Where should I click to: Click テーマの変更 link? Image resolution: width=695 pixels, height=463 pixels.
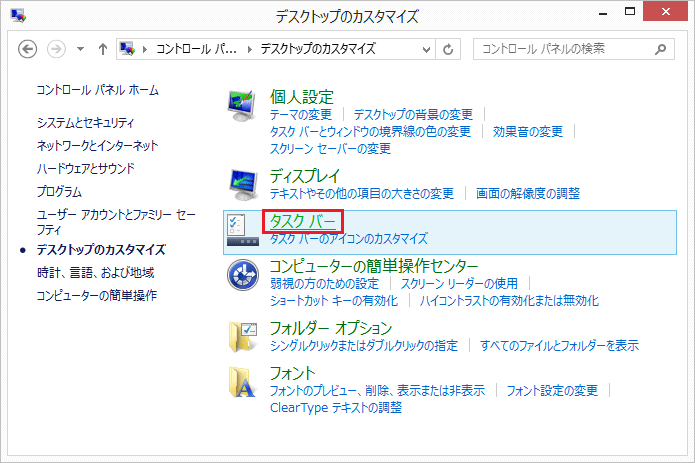(301, 114)
